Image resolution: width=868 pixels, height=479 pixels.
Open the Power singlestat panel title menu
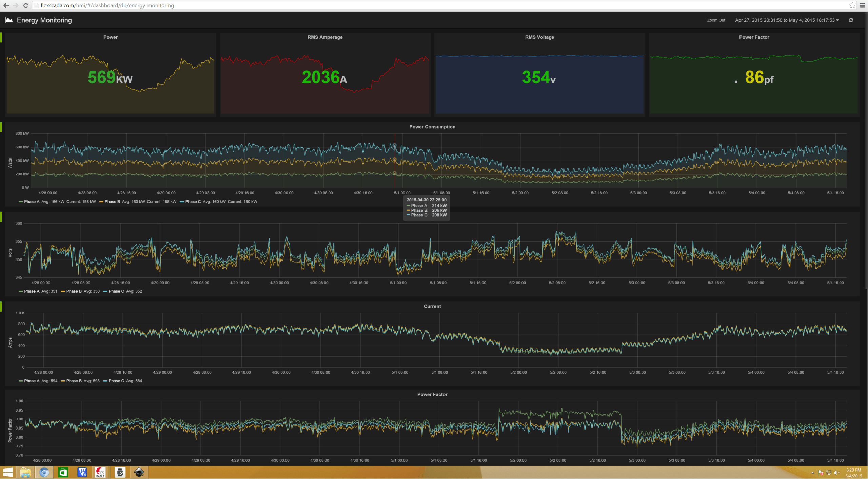(x=111, y=37)
